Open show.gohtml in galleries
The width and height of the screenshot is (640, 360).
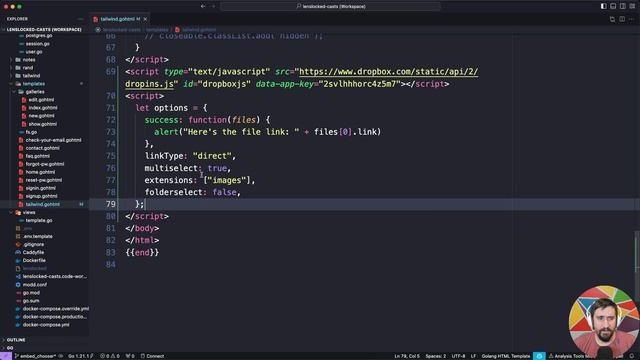click(x=42, y=124)
